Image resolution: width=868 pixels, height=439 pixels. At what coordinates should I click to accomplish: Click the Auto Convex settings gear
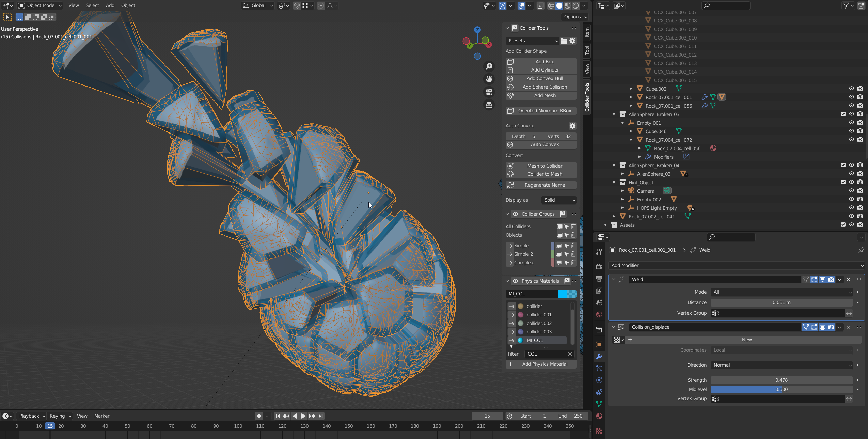572,126
